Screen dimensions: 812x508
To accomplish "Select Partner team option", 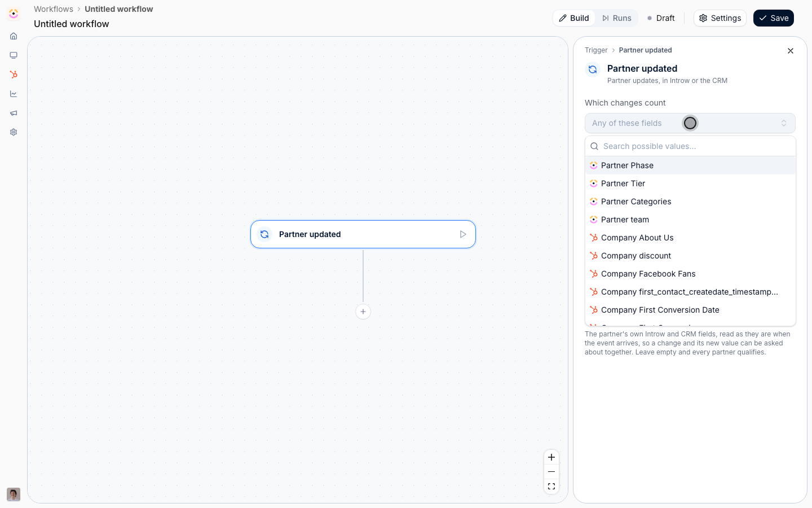I will tap(690, 220).
